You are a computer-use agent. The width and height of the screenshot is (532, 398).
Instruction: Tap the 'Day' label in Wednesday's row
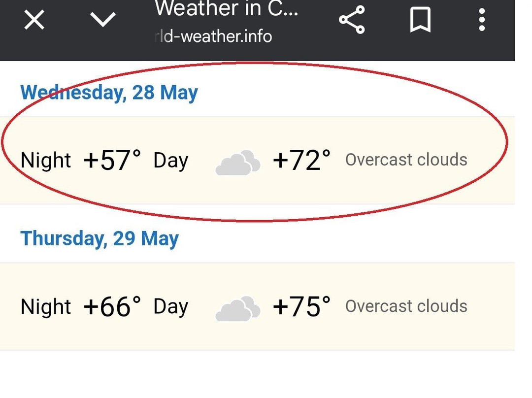click(x=170, y=161)
